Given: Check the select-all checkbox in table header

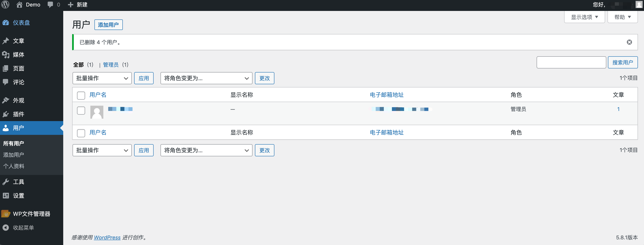Looking at the screenshot, I should (81, 96).
